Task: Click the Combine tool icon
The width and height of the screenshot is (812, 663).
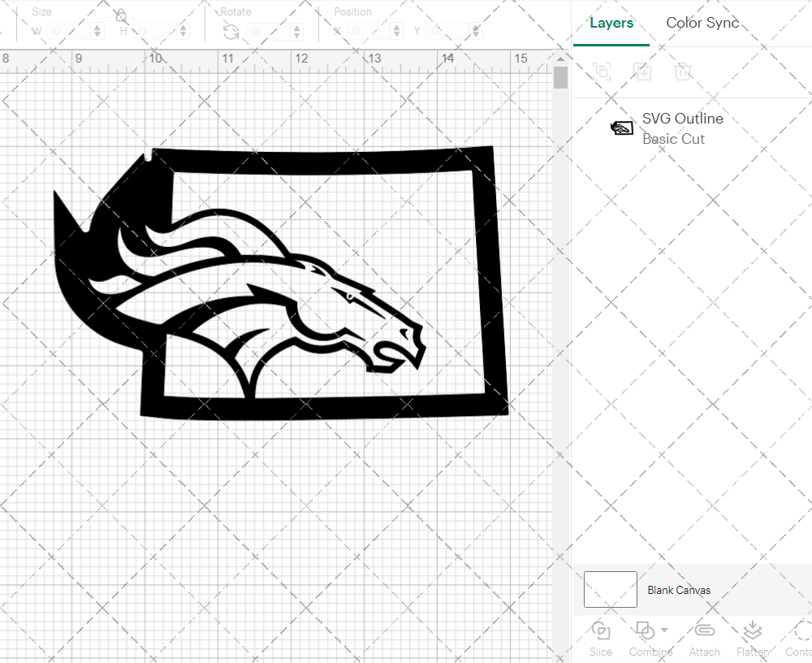Action: click(x=645, y=630)
